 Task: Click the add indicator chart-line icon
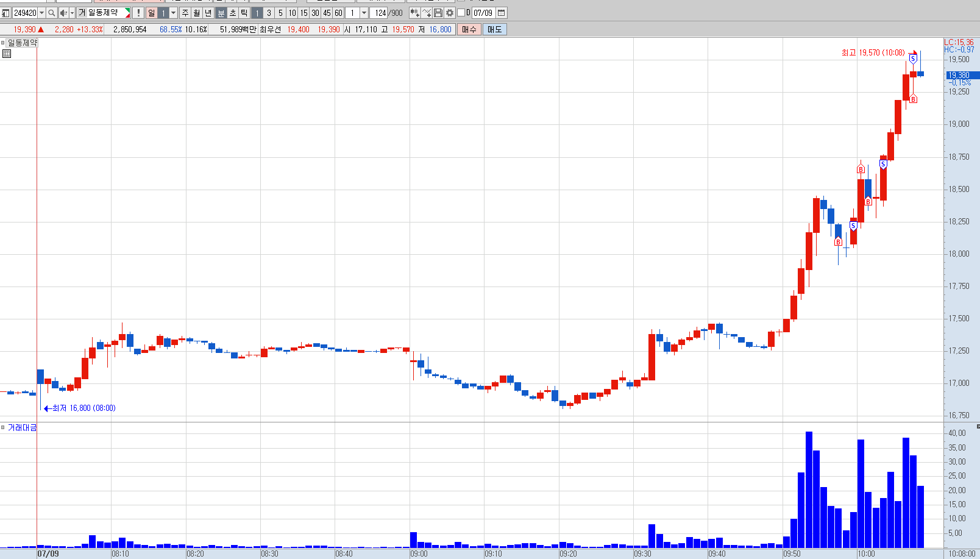427,13
